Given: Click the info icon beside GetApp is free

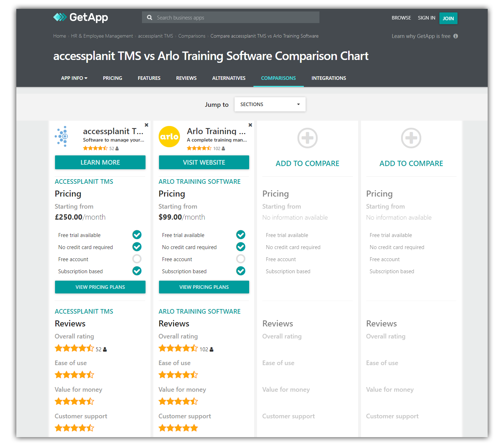Looking at the screenshot, I should click(x=455, y=36).
